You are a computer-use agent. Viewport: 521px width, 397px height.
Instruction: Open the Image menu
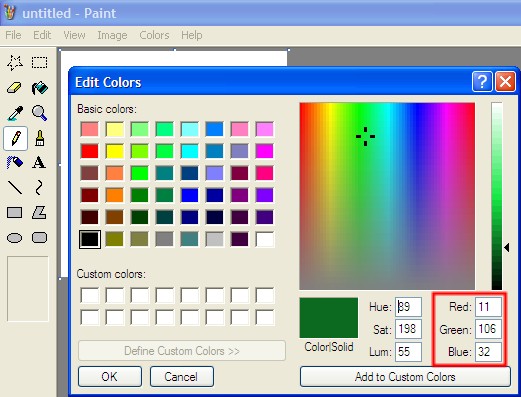112,35
